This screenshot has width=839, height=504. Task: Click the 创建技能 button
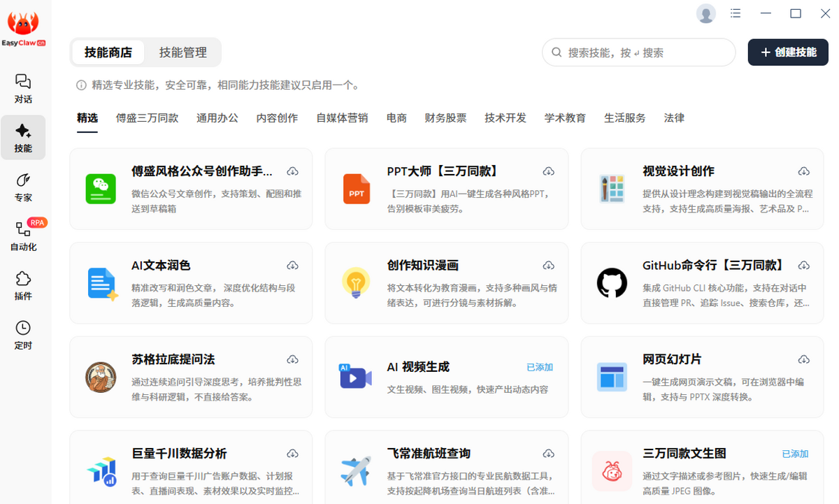pos(788,52)
